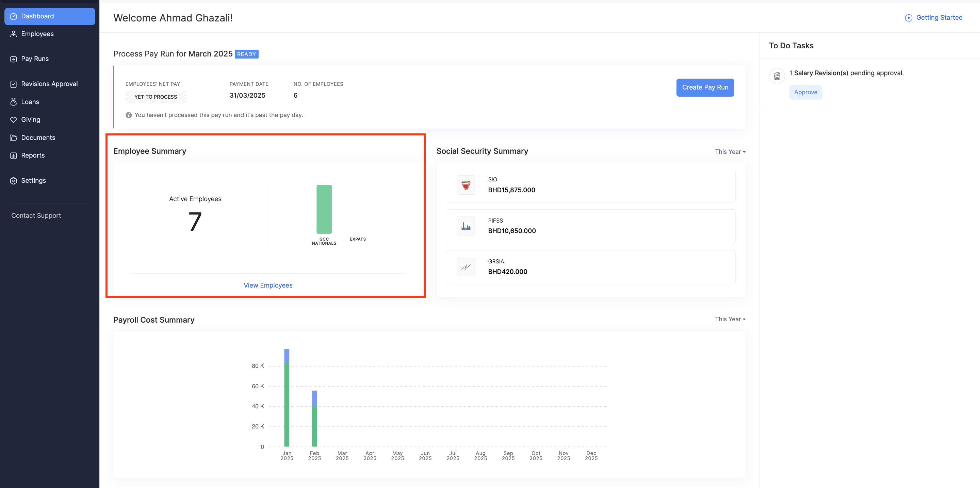Click the Getting Started play icon

tap(909, 18)
